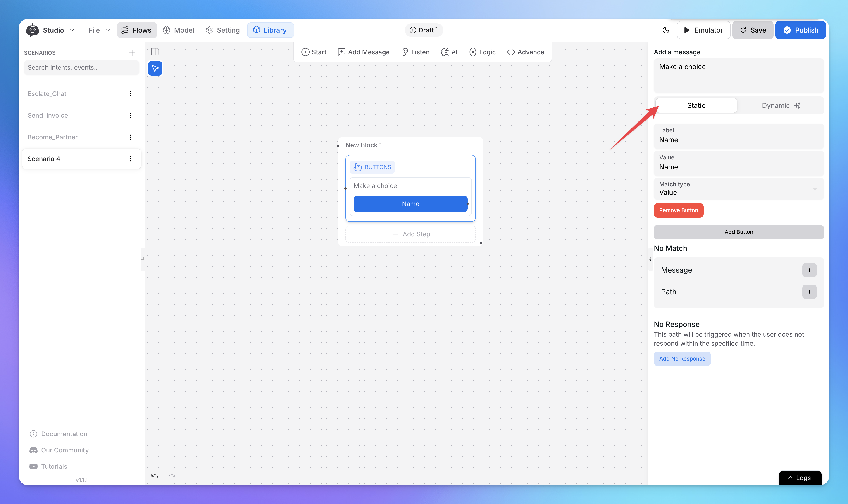Collapse right panel using edge handle
Image resolution: width=848 pixels, height=504 pixels.
pos(650,259)
